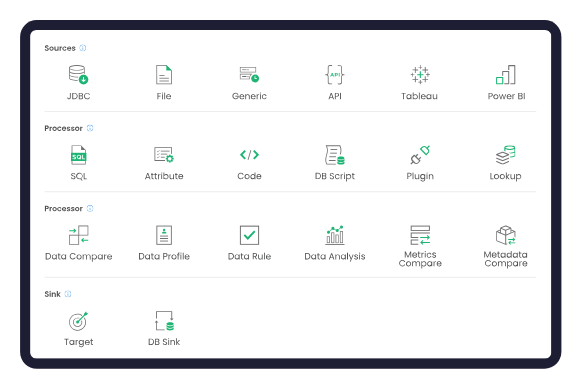The height and width of the screenshot is (389, 582).
Task: Choose the Lookup processor component
Action: point(506,155)
